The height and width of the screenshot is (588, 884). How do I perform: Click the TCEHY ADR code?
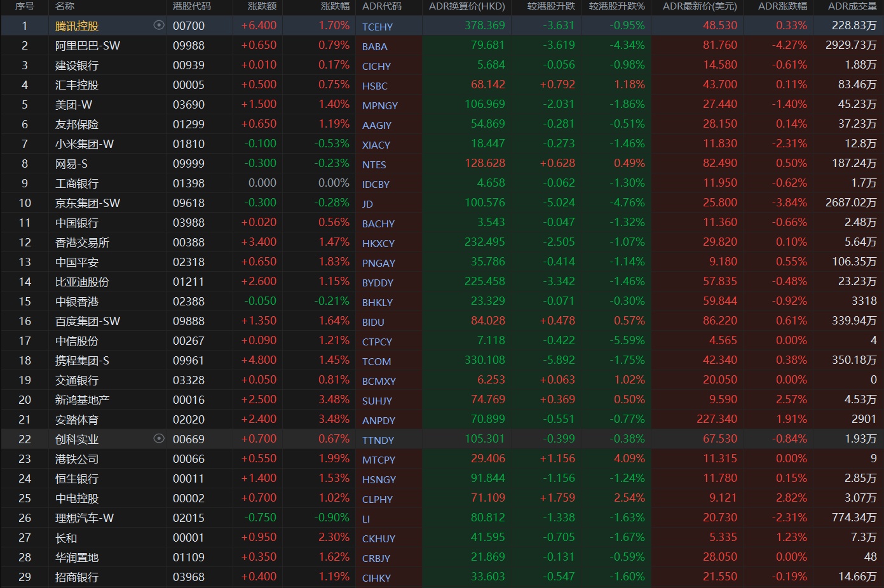point(377,27)
